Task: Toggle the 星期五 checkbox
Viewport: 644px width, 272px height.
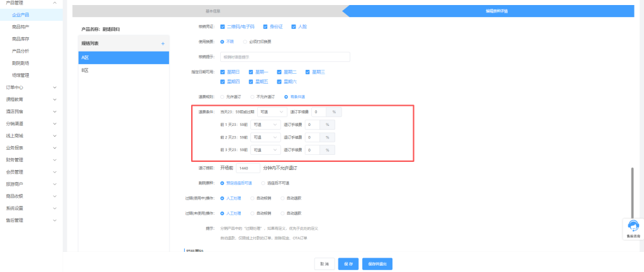Action: coord(251,82)
